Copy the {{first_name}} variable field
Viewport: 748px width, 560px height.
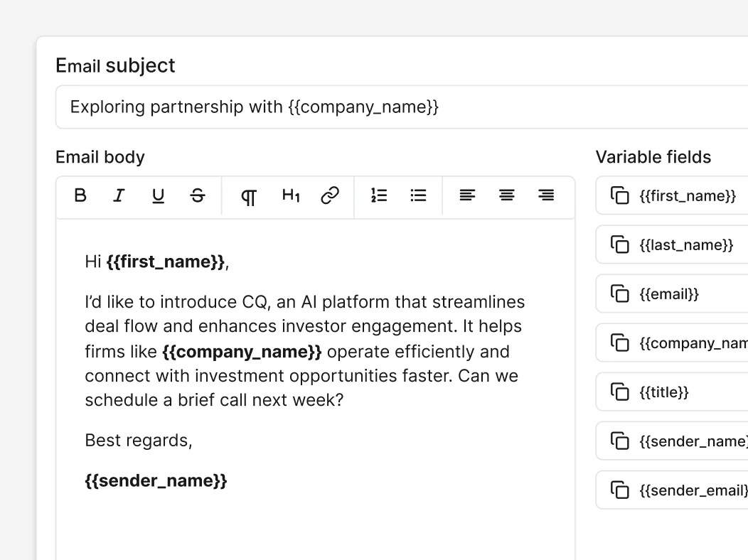[x=620, y=196]
